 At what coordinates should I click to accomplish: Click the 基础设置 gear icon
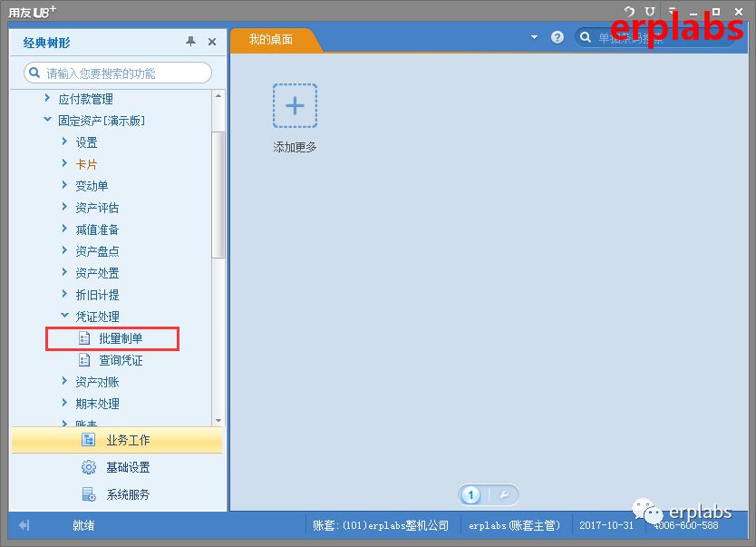click(x=89, y=467)
